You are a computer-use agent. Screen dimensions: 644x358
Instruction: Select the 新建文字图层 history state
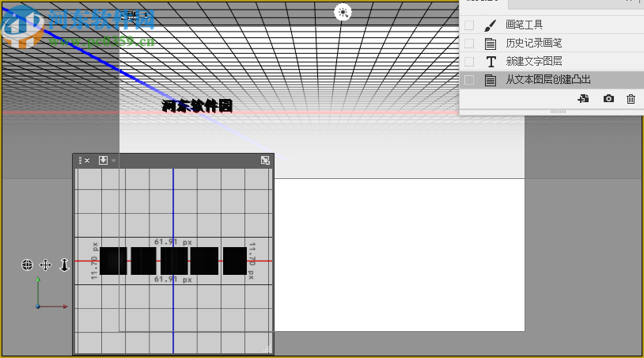pos(551,62)
